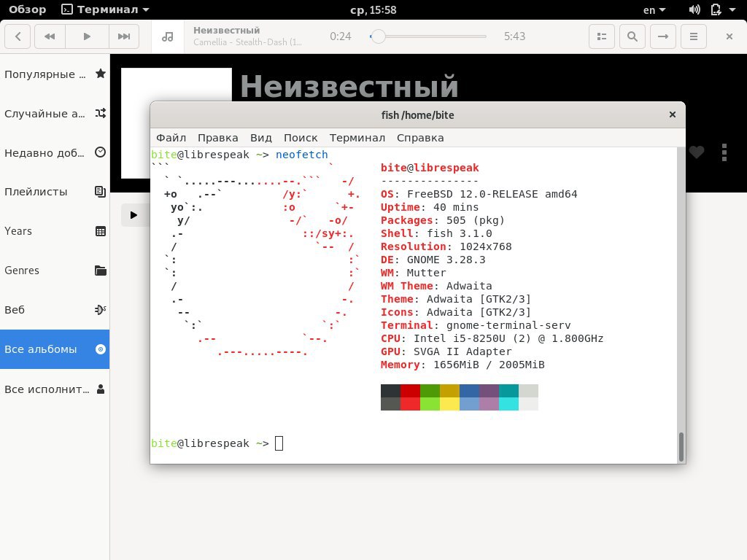Image resolution: width=747 pixels, height=560 pixels.
Task: Click the Shell: fish 3.1.0 line
Action: [x=436, y=233]
